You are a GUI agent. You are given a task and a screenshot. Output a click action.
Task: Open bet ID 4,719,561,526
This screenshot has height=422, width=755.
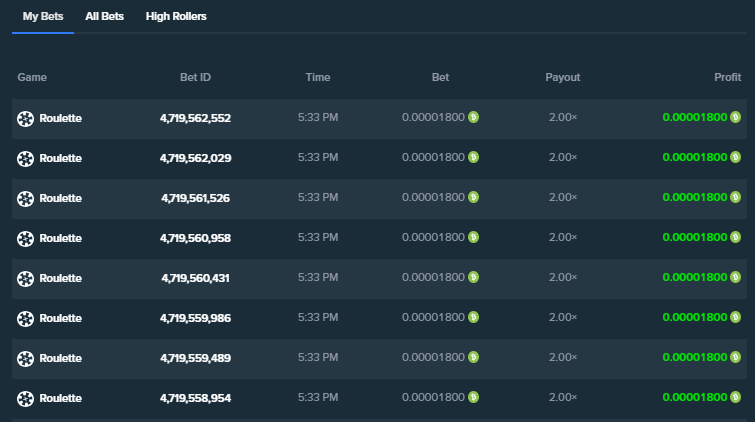tap(195, 198)
